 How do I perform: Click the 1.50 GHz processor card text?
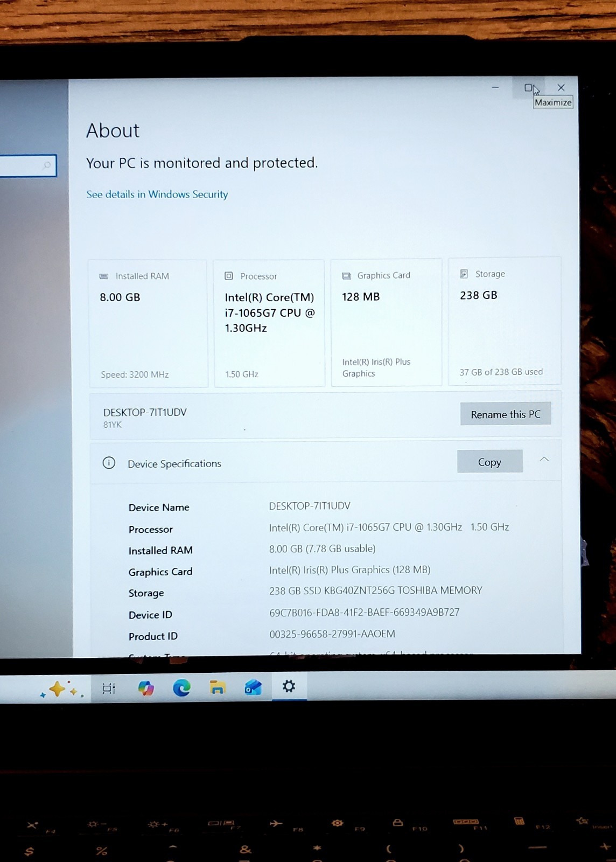242,374
